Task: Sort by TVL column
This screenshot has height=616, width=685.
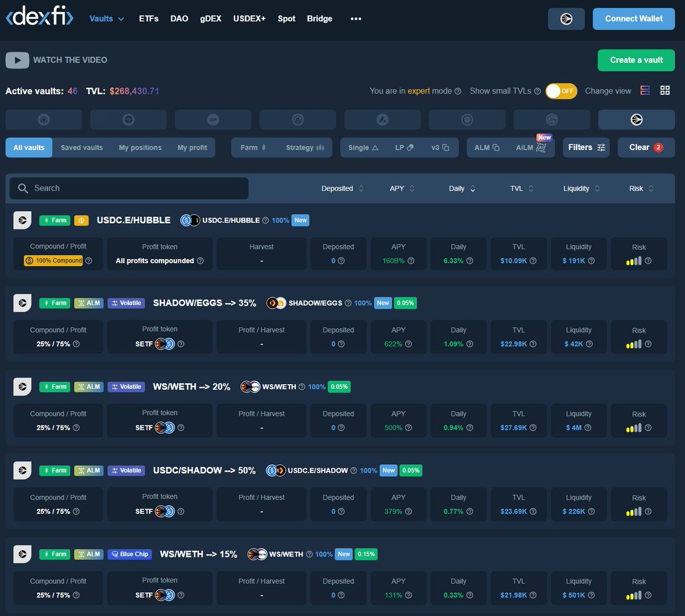Action: tap(522, 188)
